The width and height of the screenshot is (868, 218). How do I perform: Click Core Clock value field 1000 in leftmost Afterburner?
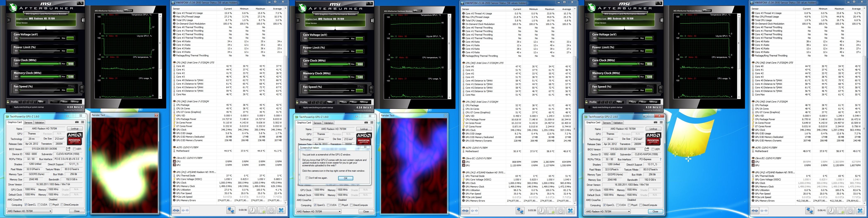point(70,64)
